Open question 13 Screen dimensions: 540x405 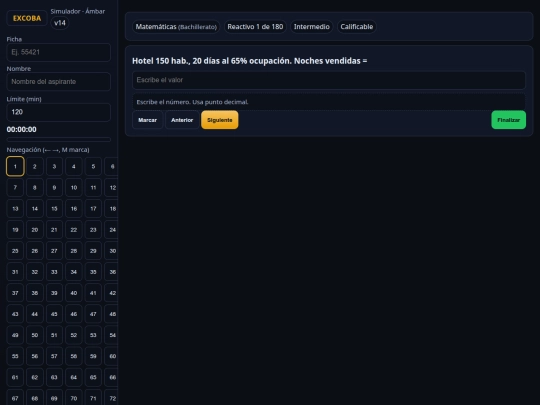tap(15, 209)
